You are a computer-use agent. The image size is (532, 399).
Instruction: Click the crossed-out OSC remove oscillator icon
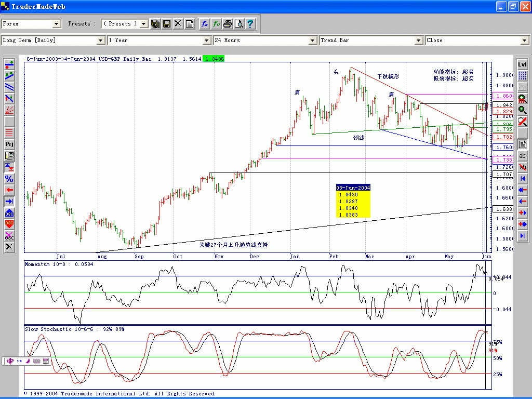[9, 236]
